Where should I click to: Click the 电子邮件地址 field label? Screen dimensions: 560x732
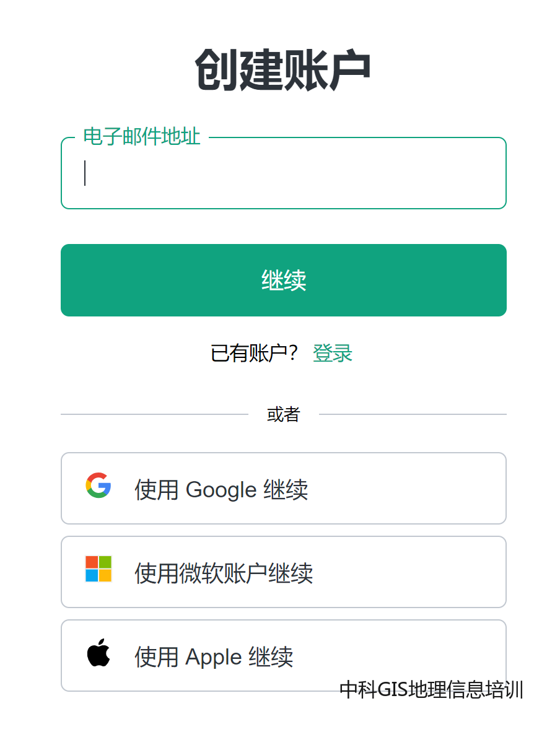pyautogui.click(x=142, y=137)
